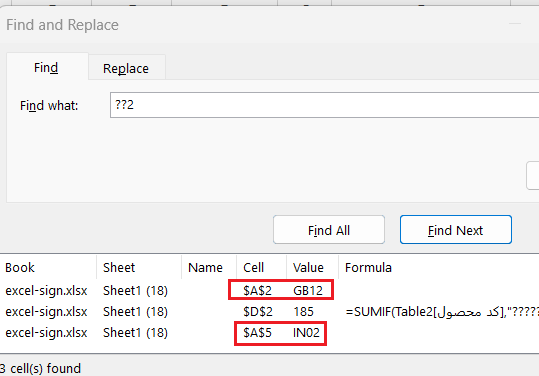Select result value GB12
Image resolution: width=539 pixels, height=376 pixels.
point(308,291)
